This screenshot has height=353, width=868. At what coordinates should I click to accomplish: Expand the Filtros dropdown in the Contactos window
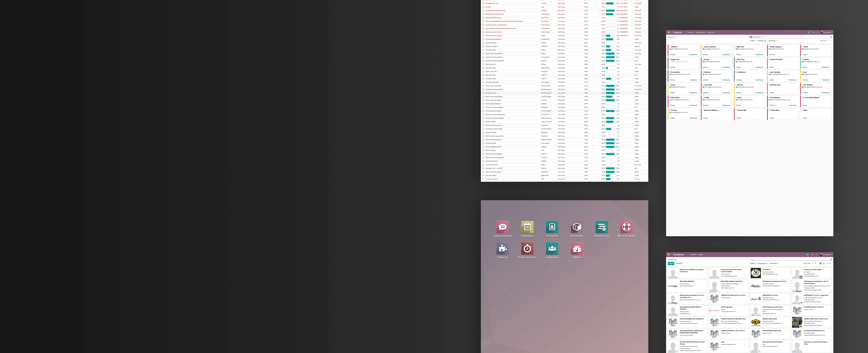(753, 264)
